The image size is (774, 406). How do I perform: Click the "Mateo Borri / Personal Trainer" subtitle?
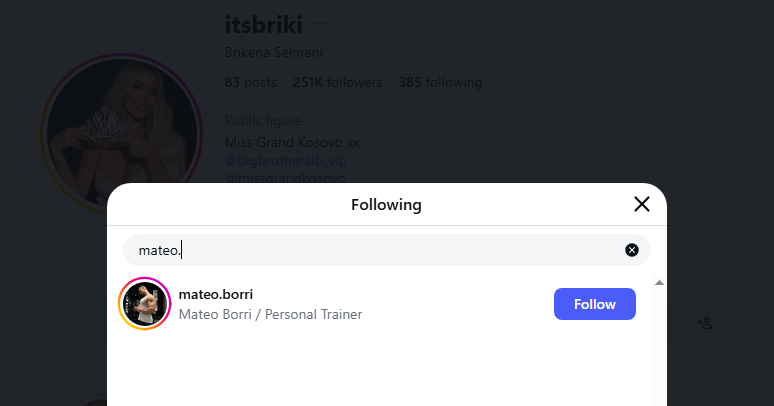click(270, 314)
